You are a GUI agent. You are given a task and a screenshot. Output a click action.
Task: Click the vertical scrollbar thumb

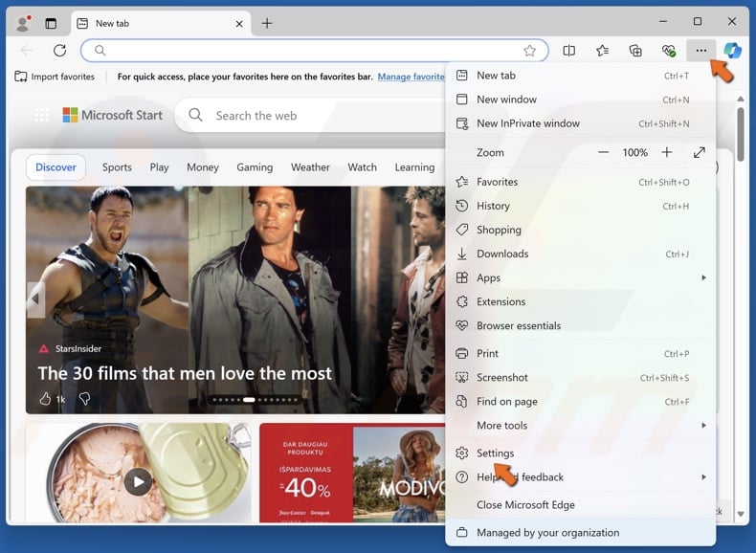tap(741, 134)
